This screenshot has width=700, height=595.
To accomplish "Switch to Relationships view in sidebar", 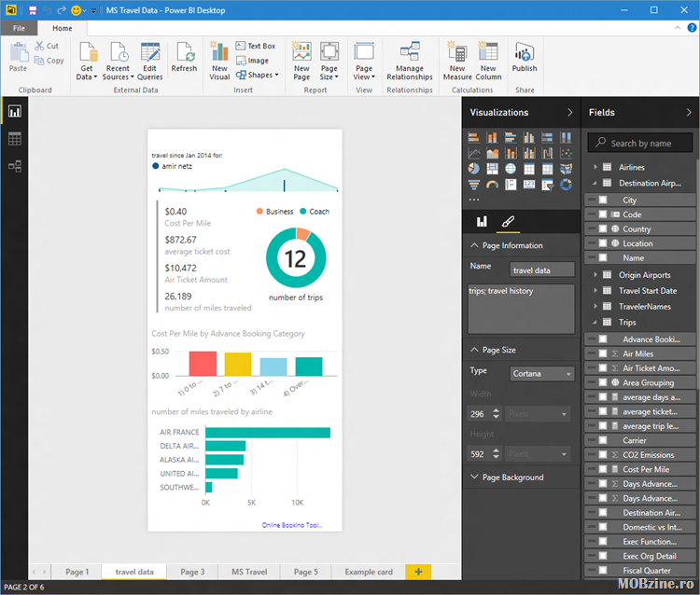I will point(15,166).
